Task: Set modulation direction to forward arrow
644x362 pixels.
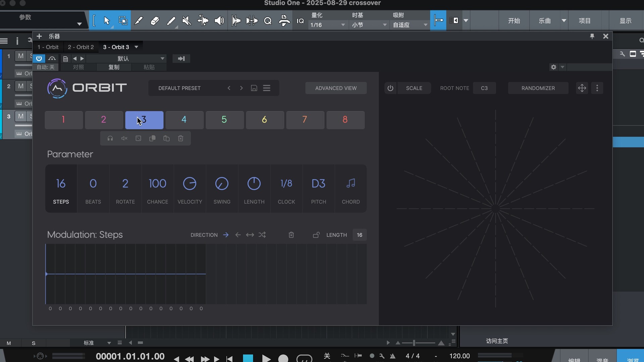Action: point(226,235)
